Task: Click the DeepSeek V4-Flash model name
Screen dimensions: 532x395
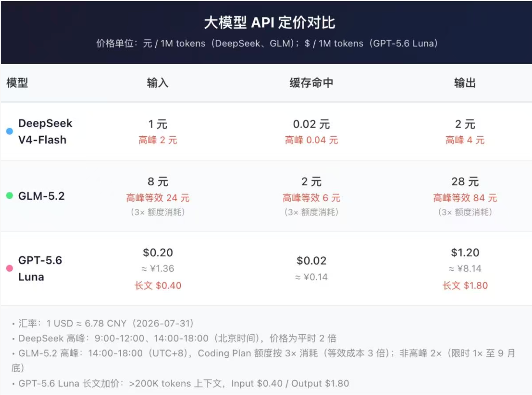Action: coord(45,131)
